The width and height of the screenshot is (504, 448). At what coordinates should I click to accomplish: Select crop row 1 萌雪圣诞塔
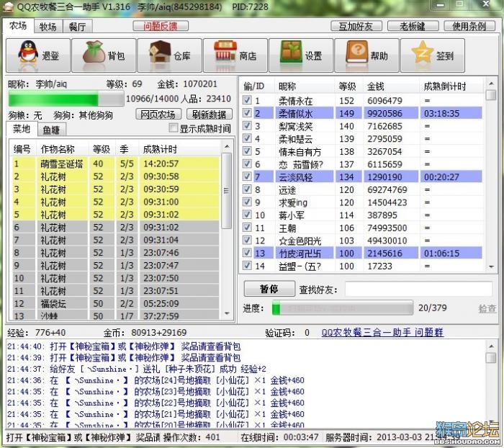click(116, 163)
